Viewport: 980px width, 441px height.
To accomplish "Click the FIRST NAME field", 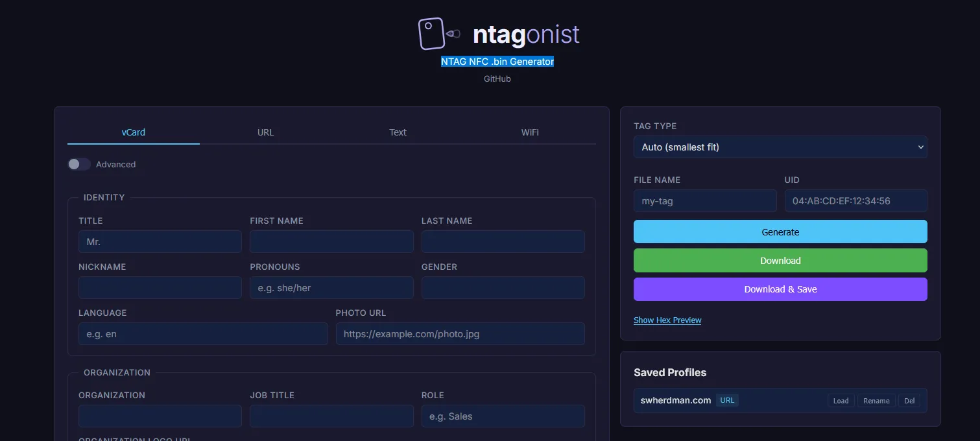I will pos(331,241).
